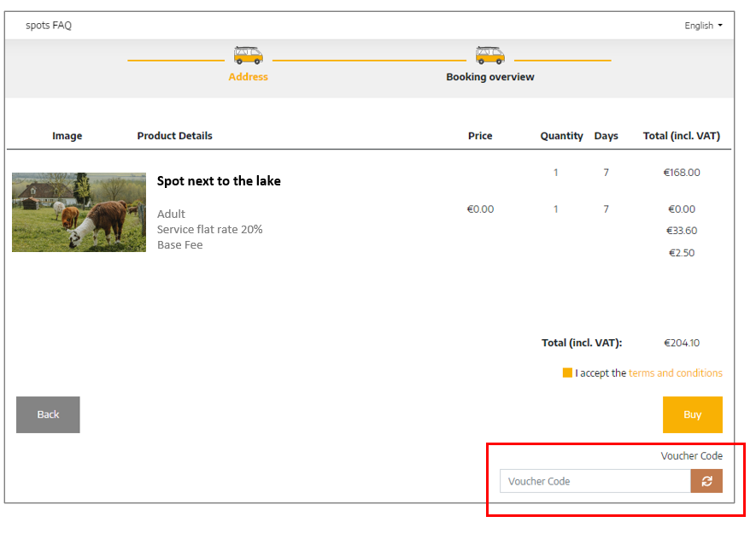The width and height of the screenshot is (756, 534).
Task: Open the terms and conditions link
Action: 676,373
